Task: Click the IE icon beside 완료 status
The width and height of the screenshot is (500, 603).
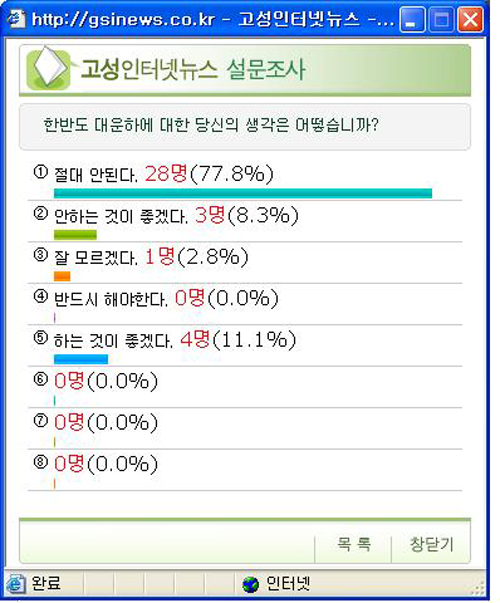Action: pyautogui.click(x=16, y=584)
